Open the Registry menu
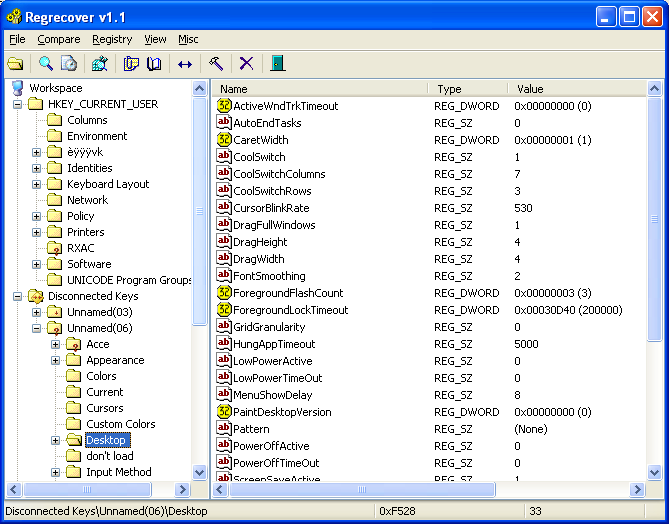Image resolution: width=669 pixels, height=524 pixels. [112, 39]
